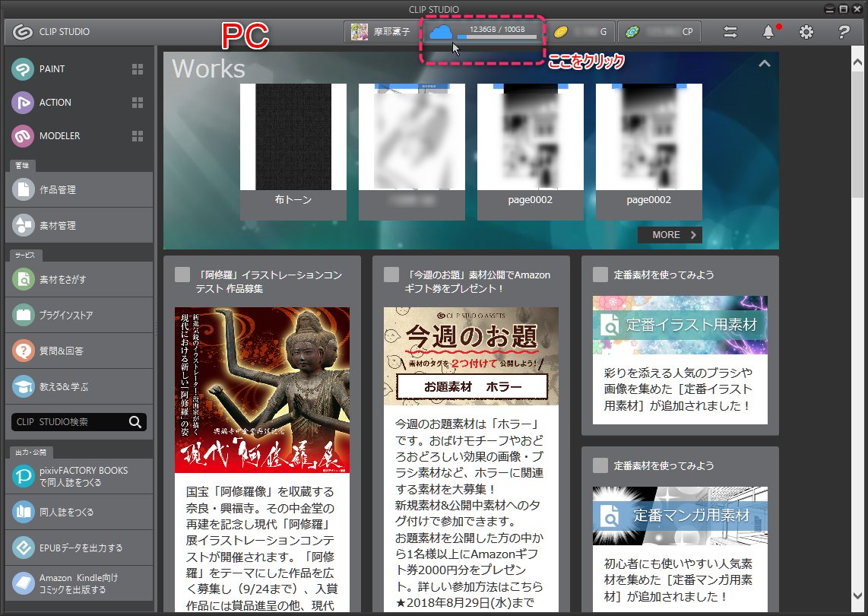Open the 現代阿修羅展 poster image
The height and width of the screenshot is (616, 868).
(x=262, y=390)
